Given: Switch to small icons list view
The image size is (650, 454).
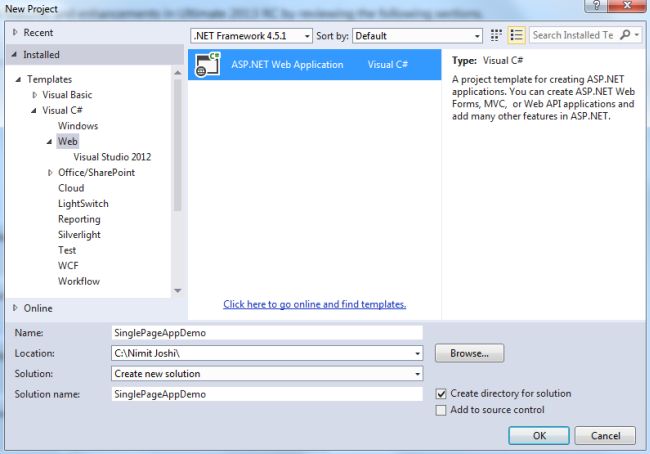Looking at the screenshot, I should click(x=517, y=35).
